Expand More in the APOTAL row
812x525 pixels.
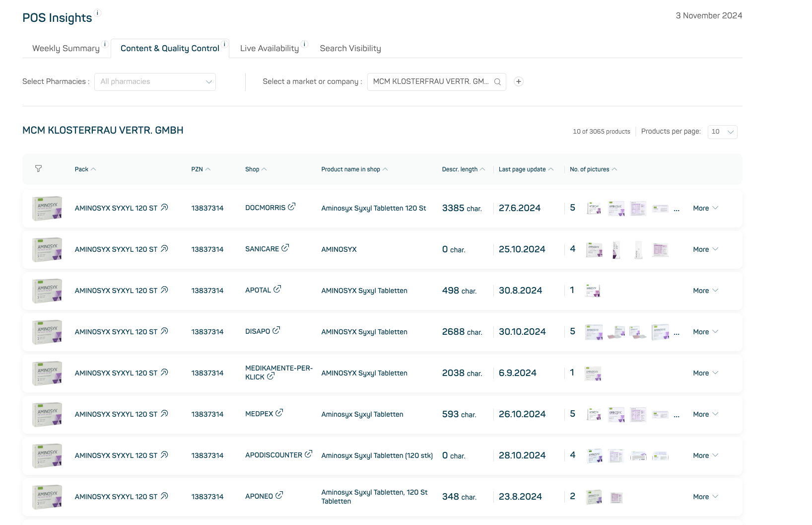click(705, 291)
